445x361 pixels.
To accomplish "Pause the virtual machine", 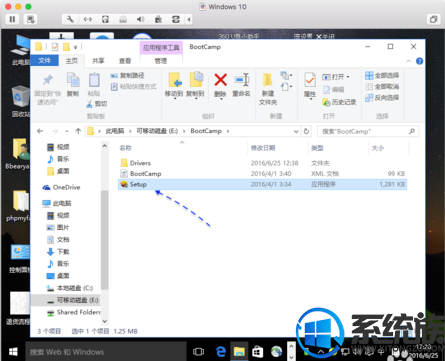I will 12,19.
